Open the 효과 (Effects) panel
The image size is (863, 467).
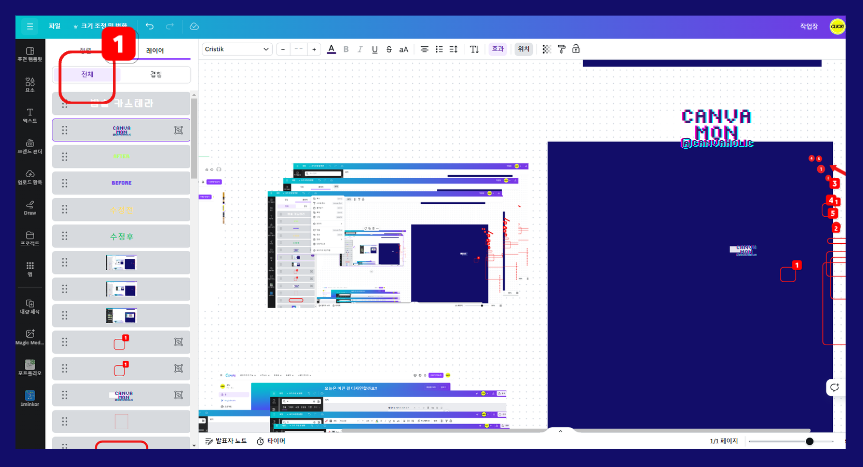498,49
